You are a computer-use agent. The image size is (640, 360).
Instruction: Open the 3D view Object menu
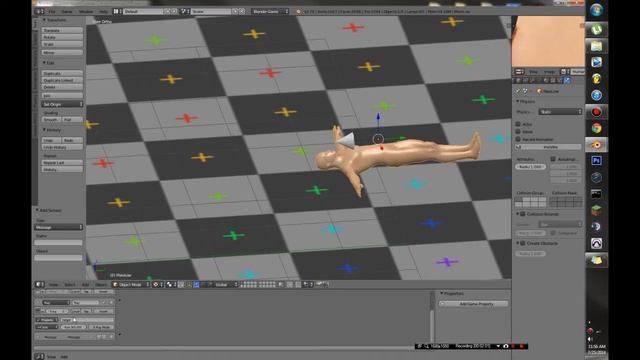coord(100,284)
